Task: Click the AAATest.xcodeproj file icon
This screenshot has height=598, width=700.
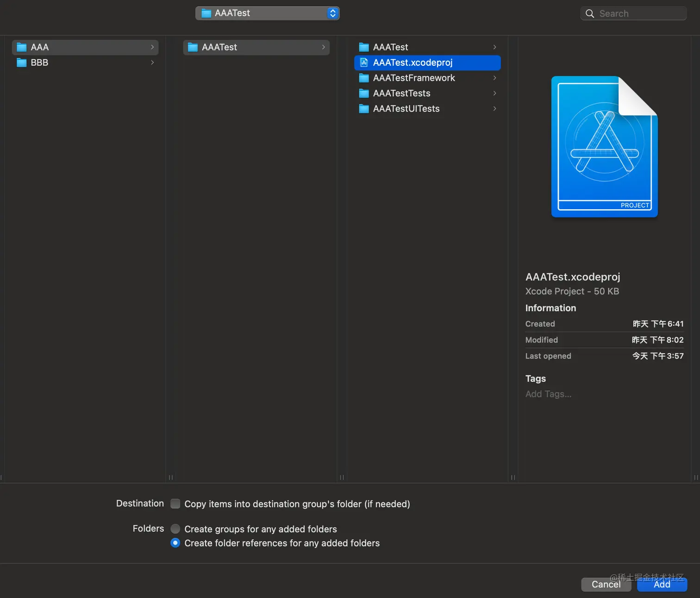Action: [x=364, y=62]
